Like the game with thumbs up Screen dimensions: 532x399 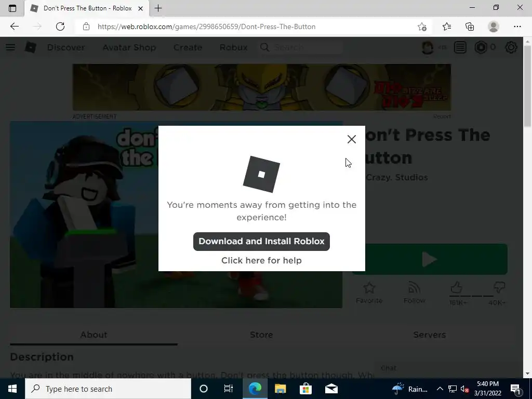coord(457,288)
